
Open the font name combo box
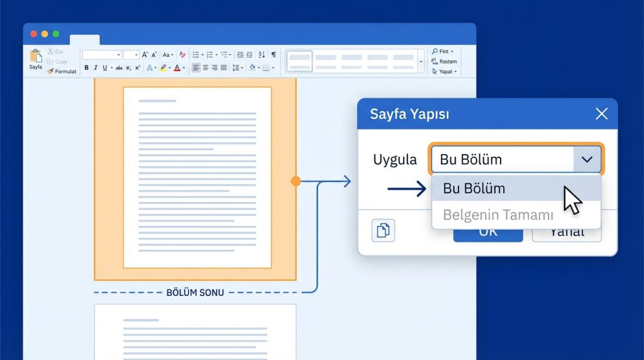[102, 55]
